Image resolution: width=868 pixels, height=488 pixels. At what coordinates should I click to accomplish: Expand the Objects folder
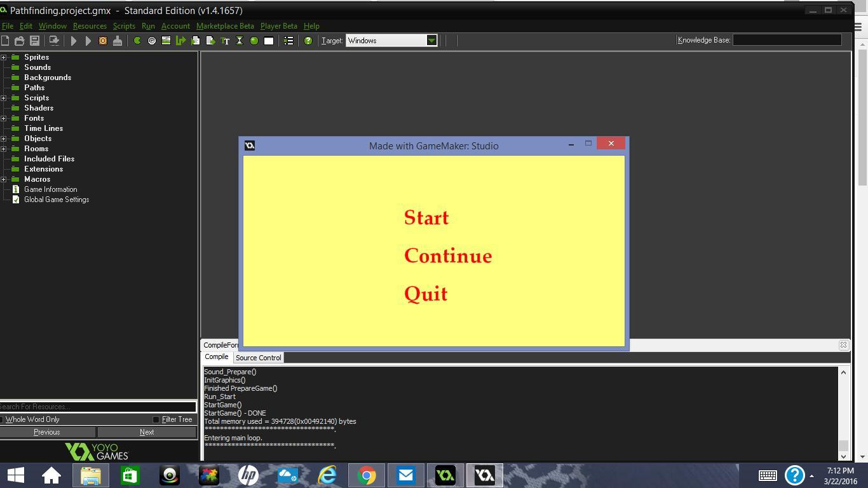pyautogui.click(x=4, y=139)
